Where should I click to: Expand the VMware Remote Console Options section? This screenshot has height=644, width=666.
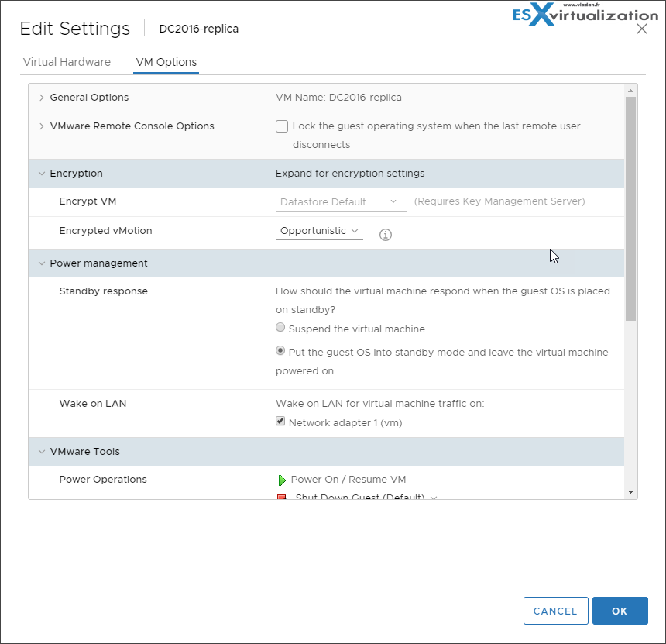[x=40, y=126]
